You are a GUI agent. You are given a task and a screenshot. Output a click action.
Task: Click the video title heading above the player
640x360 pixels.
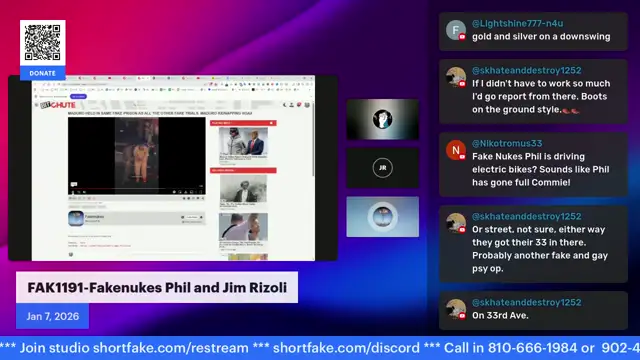coord(160,113)
